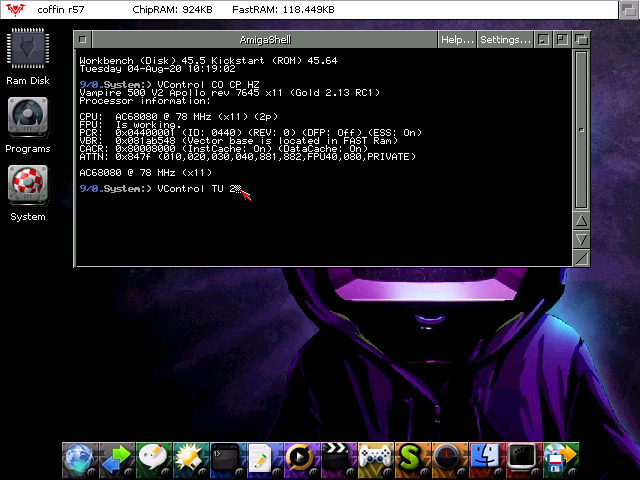Open the monitor screen dock icon

(524, 460)
